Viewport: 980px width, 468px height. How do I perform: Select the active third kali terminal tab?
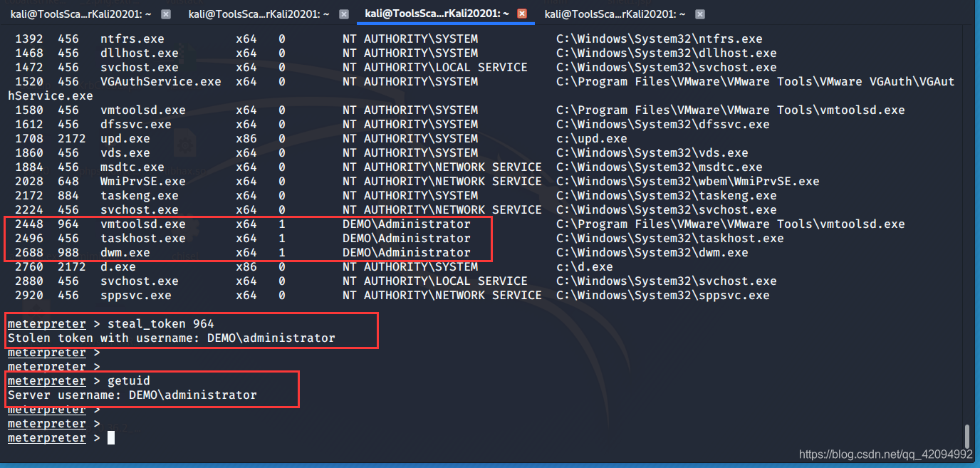pyautogui.click(x=437, y=14)
